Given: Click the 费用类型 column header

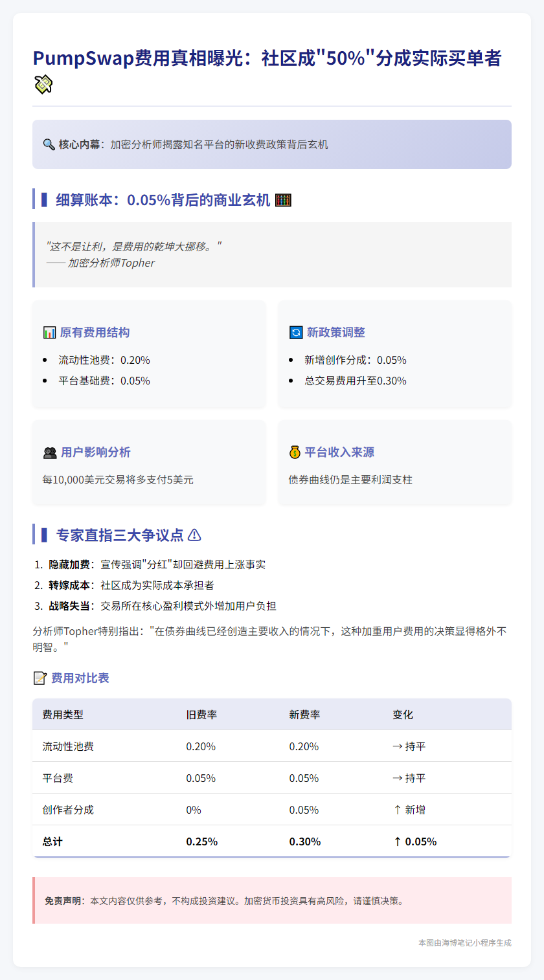Looking at the screenshot, I should 63,715.
